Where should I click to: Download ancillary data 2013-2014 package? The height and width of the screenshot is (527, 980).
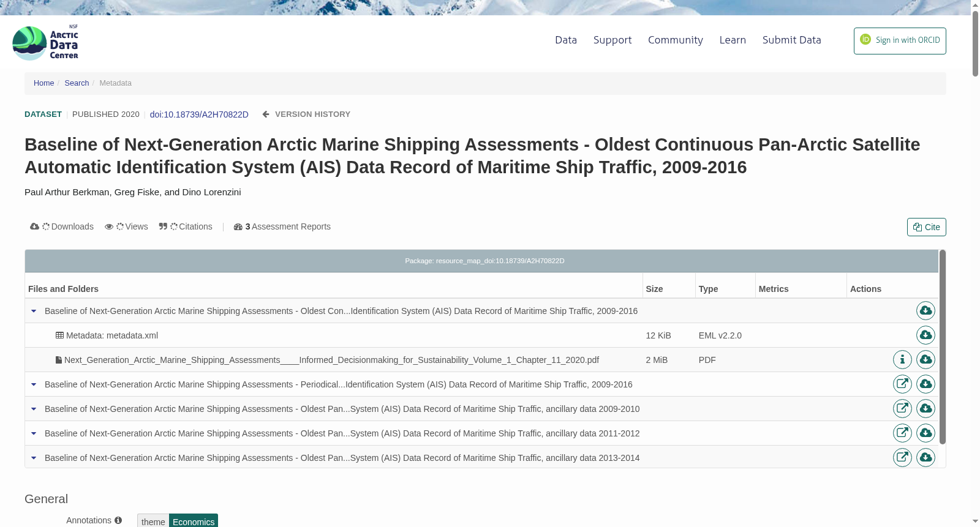(x=925, y=458)
